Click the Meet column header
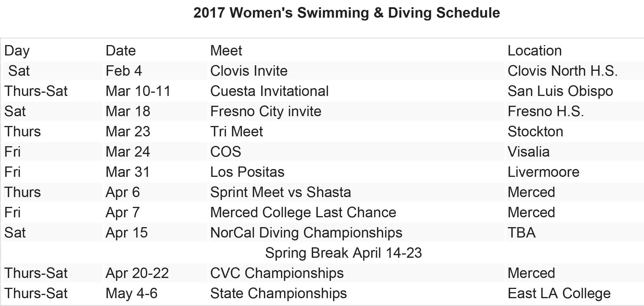This screenshot has height=306, width=644. click(x=226, y=51)
